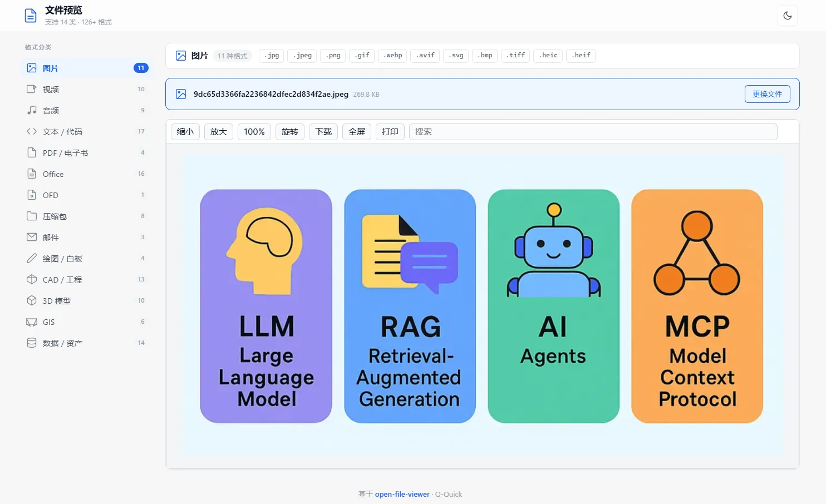Image resolution: width=826 pixels, height=504 pixels.
Task: Click the cube icon beside CAD / 工程
Action: click(32, 279)
